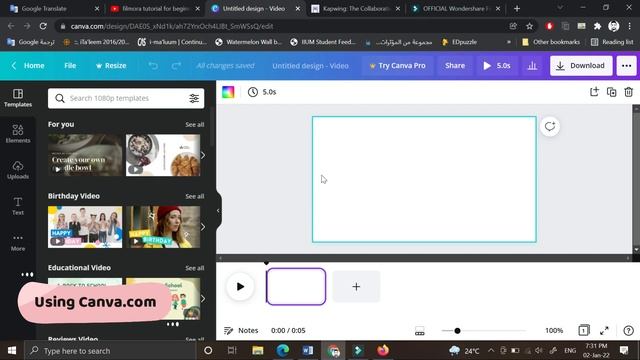640x360 pixels.
Task: Switch to Kapwing browser tab
Action: (x=356, y=9)
